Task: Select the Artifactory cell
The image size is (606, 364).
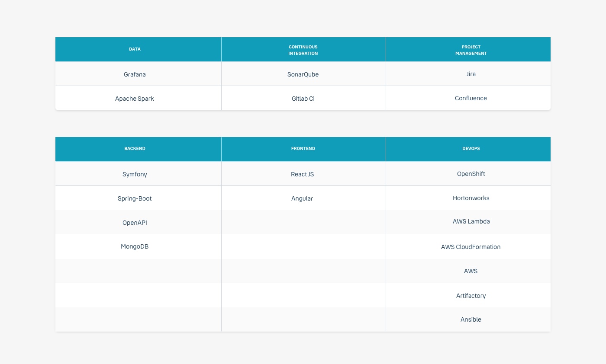Action: pyautogui.click(x=468, y=295)
